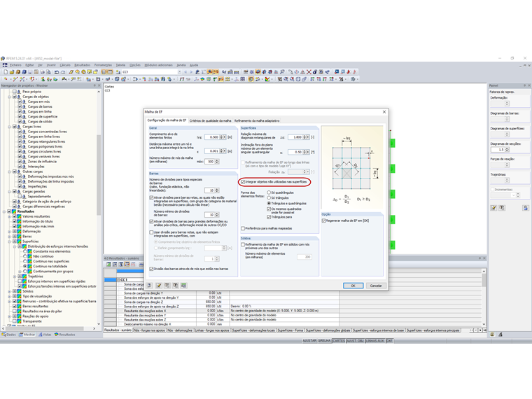This screenshot has height=399, width=532.
Task: Click the 0.001 distance input field
Action: coord(212,151)
